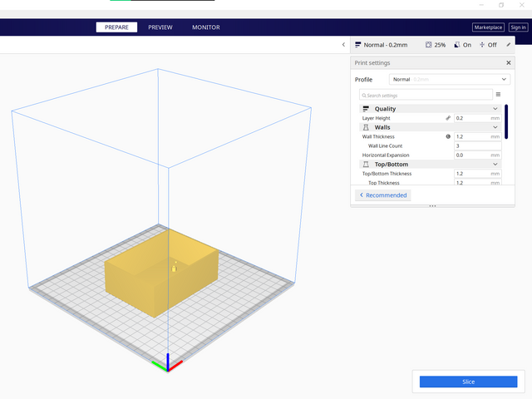Click the print settings list scrollbar
Viewport: 532px width, 399px height.
coord(506,121)
